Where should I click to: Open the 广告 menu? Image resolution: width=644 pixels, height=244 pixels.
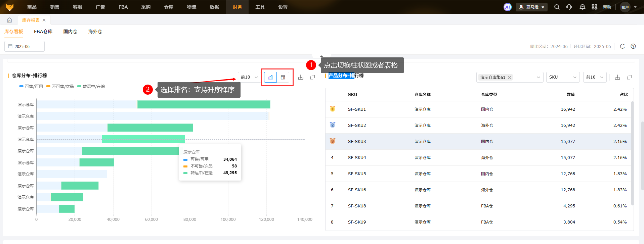pyautogui.click(x=100, y=7)
